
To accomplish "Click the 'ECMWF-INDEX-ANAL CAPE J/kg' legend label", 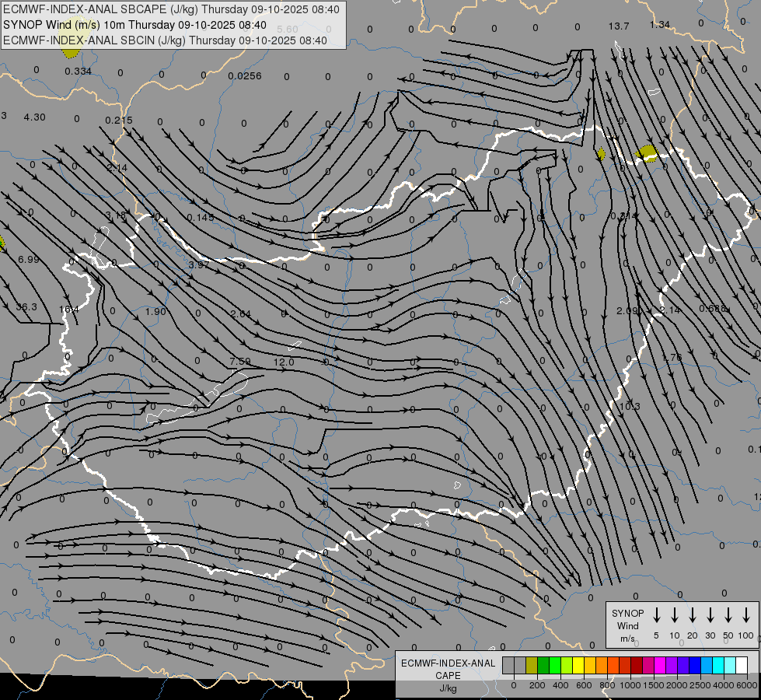I will click(x=448, y=676).
